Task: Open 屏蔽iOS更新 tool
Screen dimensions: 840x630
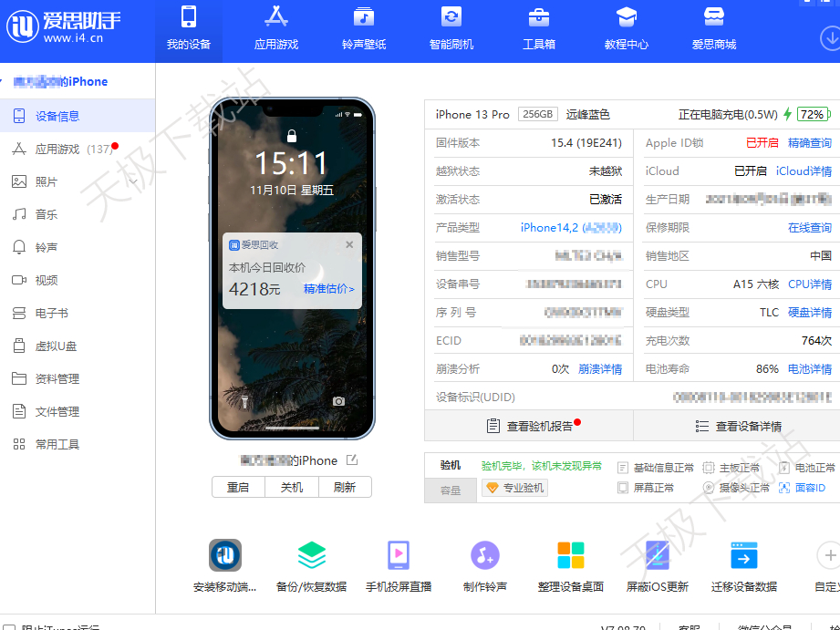Action: click(x=658, y=565)
